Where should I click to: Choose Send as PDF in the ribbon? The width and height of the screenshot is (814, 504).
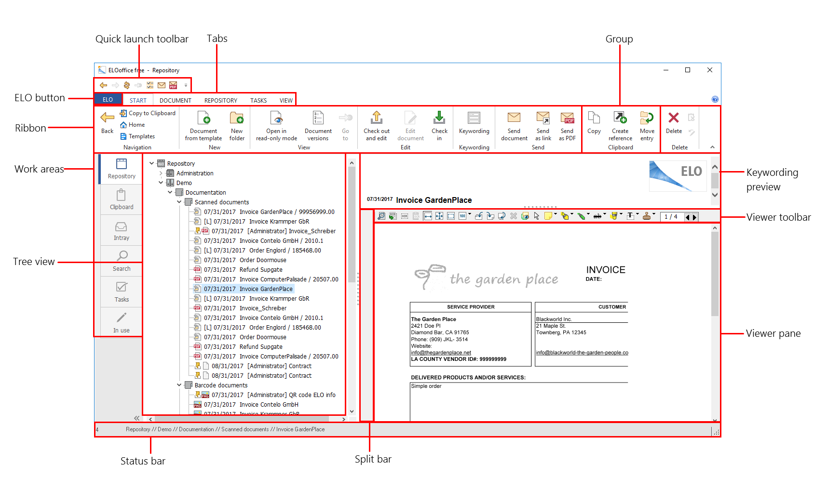click(567, 126)
